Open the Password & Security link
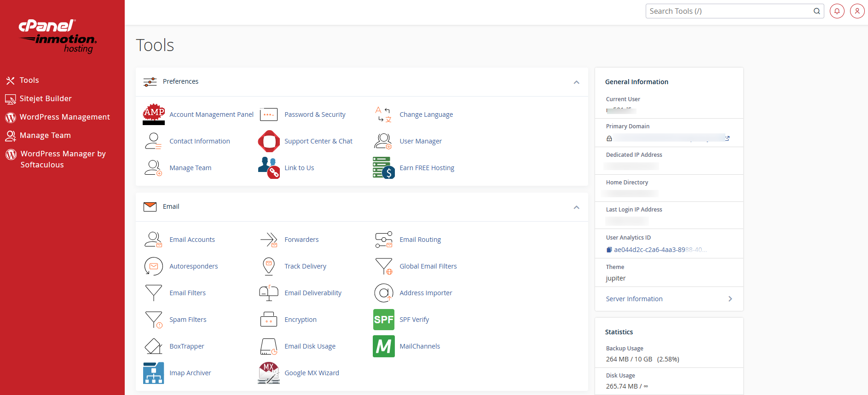Screen dimensions: 868x395 pos(315,114)
